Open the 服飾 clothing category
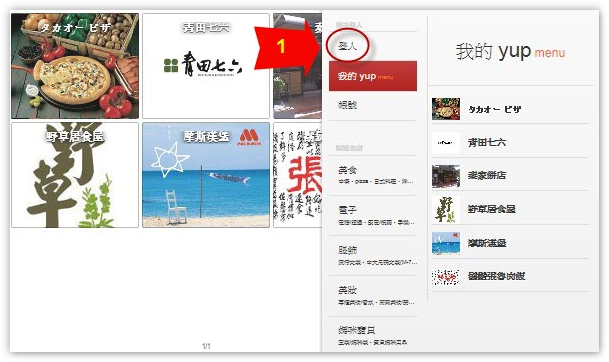This screenshot has width=609, height=362. tap(373, 256)
